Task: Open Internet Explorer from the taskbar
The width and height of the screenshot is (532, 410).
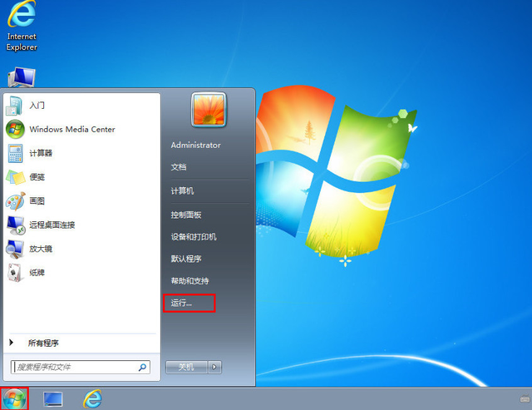Action: (x=92, y=398)
